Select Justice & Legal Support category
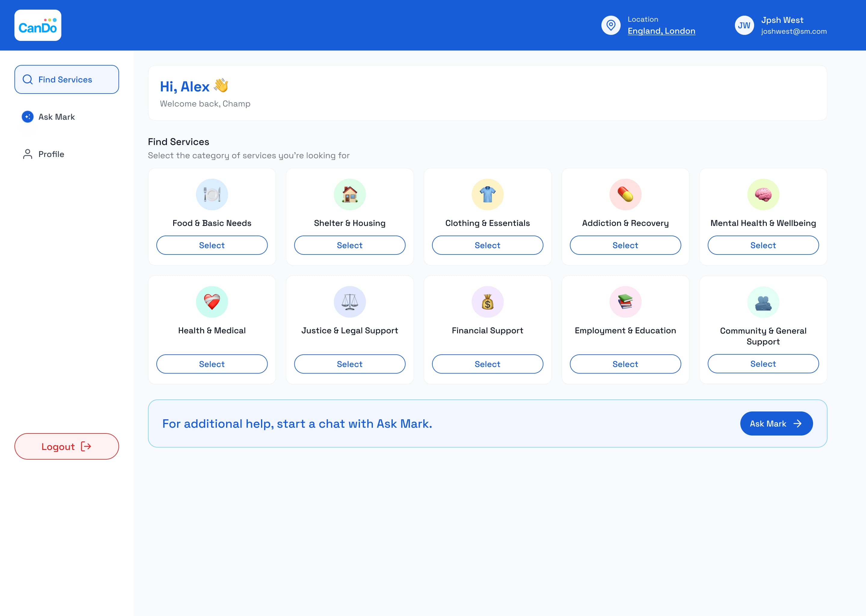The width and height of the screenshot is (866, 616). coord(350,364)
